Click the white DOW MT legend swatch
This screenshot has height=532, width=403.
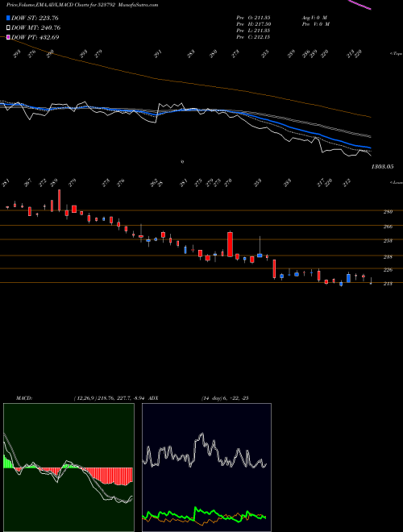[x=8, y=27]
